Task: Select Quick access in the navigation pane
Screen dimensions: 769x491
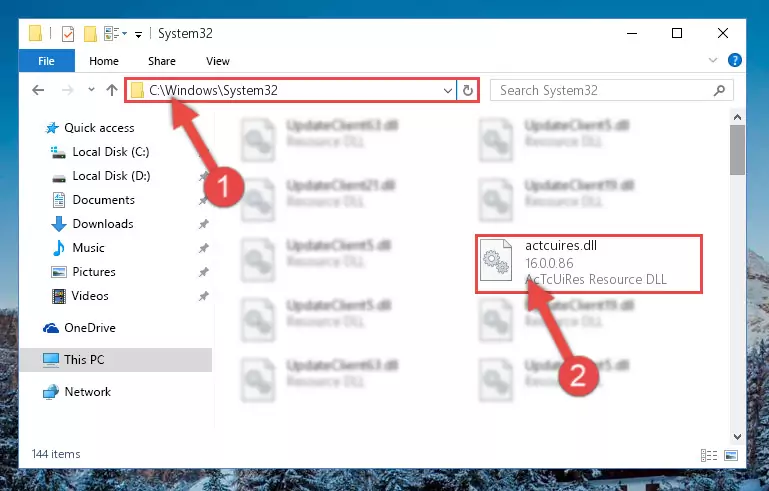Action: coord(99,128)
